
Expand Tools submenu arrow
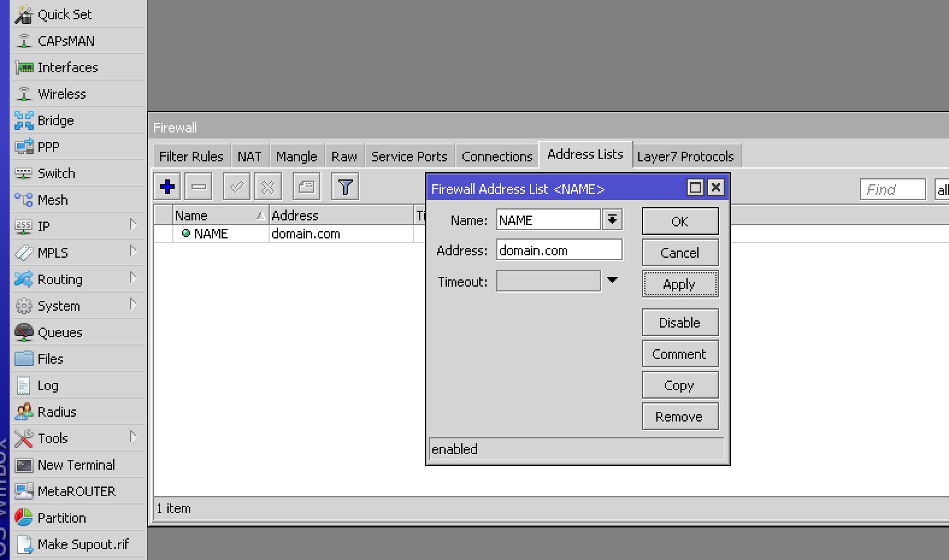point(133,437)
